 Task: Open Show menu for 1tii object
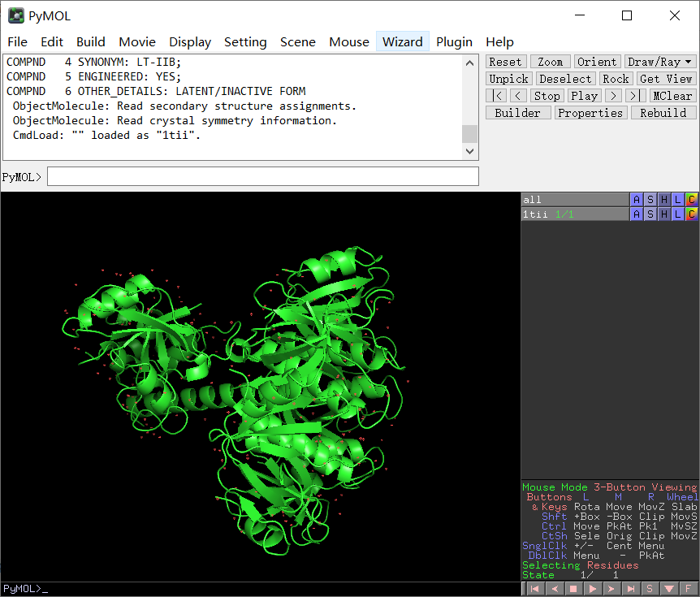coord(650,214)
